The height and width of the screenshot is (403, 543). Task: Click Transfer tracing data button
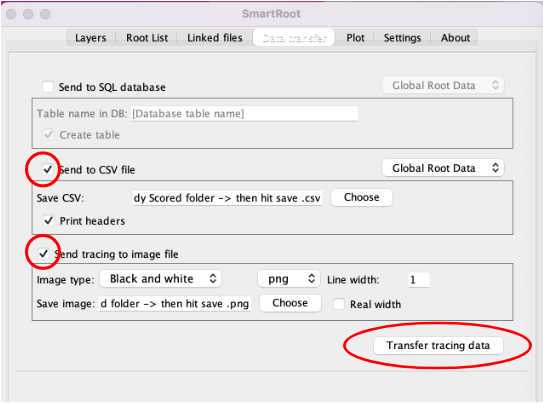438,345
